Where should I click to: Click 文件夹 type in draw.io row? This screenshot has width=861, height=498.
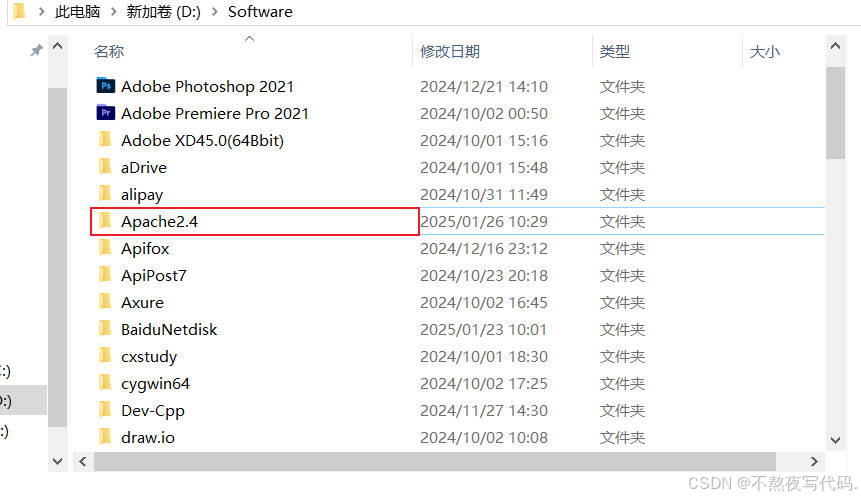coord(622,438)
